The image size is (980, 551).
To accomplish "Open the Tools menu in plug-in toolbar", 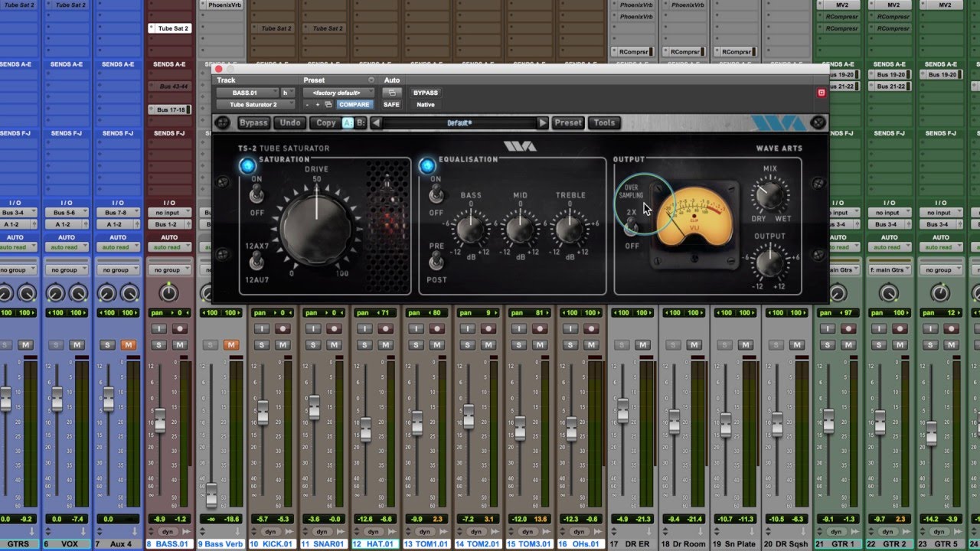I will click(x=604, y=122).
